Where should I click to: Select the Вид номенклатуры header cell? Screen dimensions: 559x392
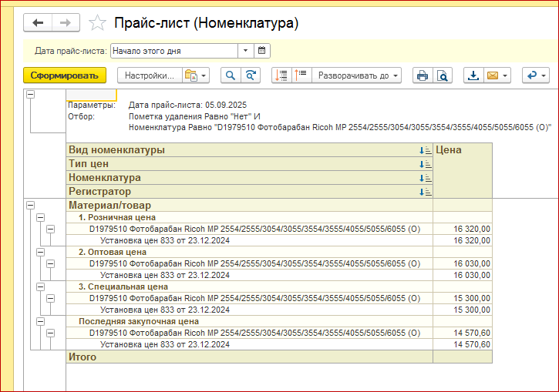pyautogui.click(x=249, y=150)
